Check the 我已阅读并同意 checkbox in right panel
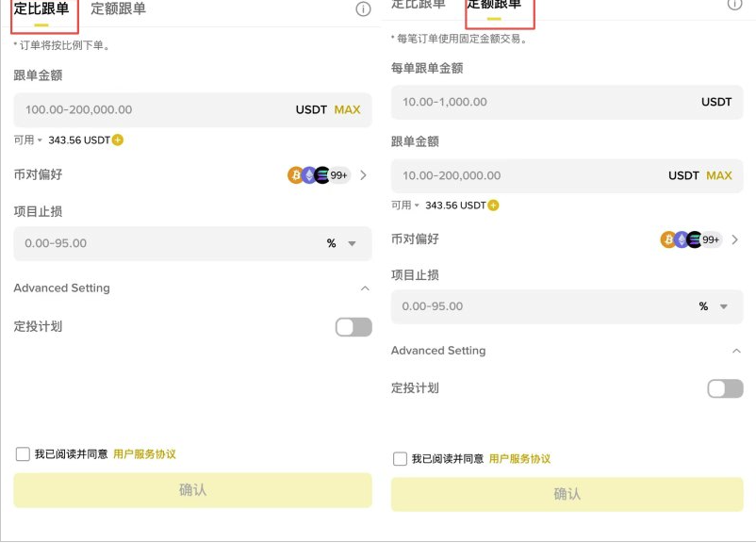Viewport: 756px width, 543px height. (400, 459)
